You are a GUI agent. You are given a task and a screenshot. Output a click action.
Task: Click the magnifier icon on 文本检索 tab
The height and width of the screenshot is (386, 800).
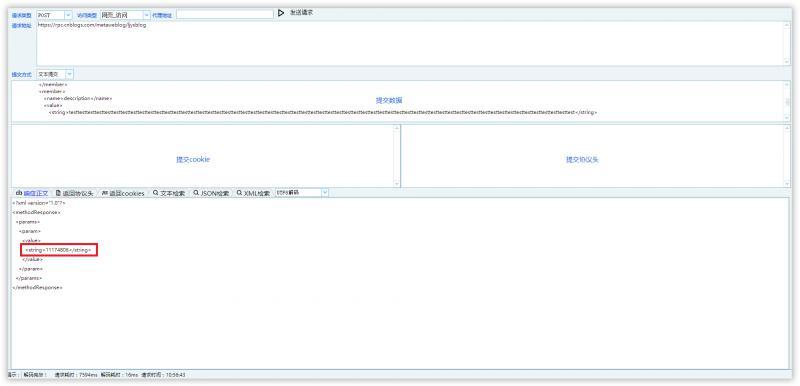pos(155,193)
